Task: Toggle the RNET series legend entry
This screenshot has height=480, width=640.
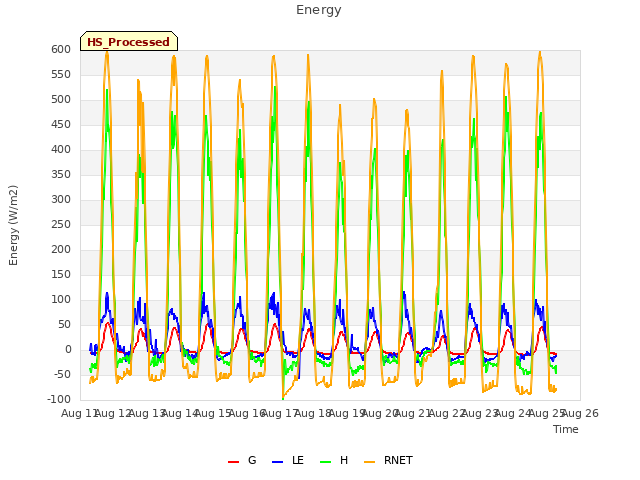Action: [x=388, y=460]
